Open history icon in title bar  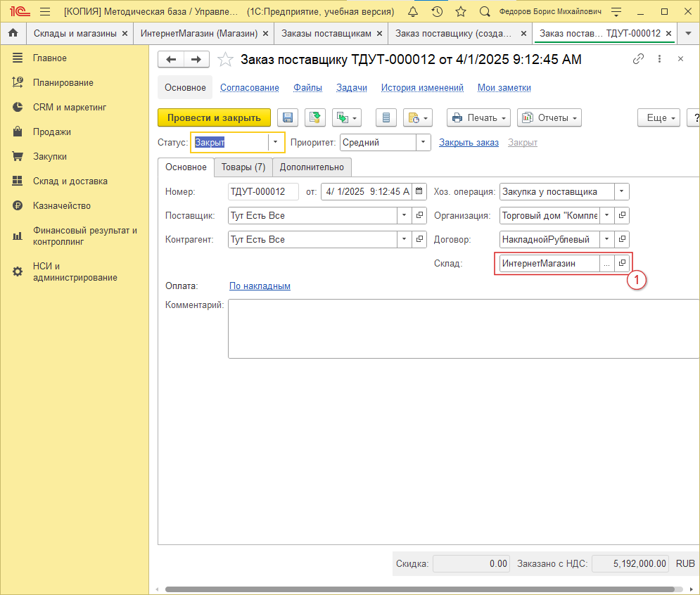437,11
